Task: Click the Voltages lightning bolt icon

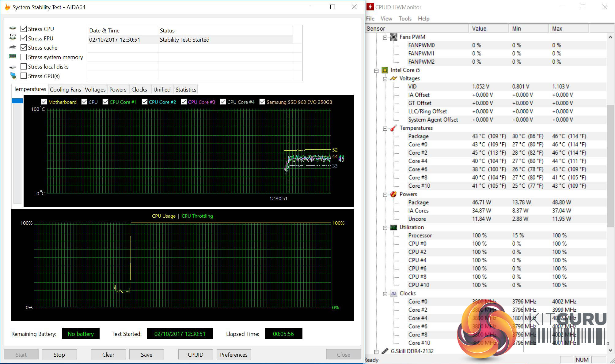Action: point(393,78)
